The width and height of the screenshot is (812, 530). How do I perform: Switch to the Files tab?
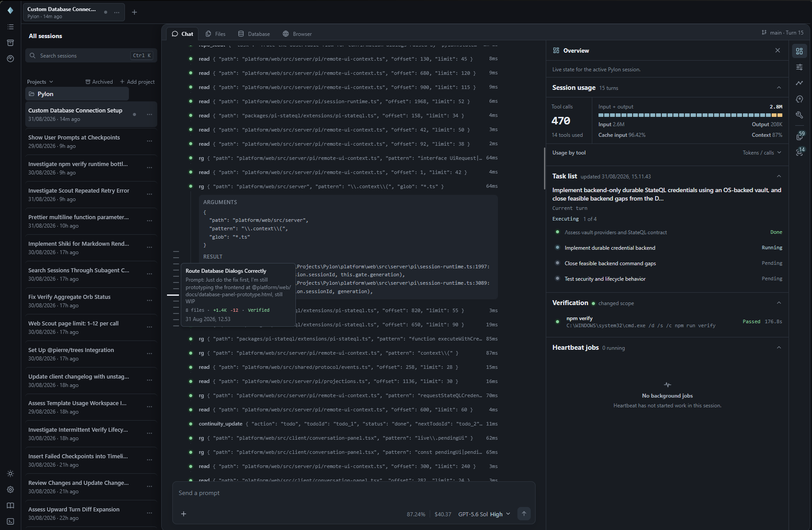(216, 34)
